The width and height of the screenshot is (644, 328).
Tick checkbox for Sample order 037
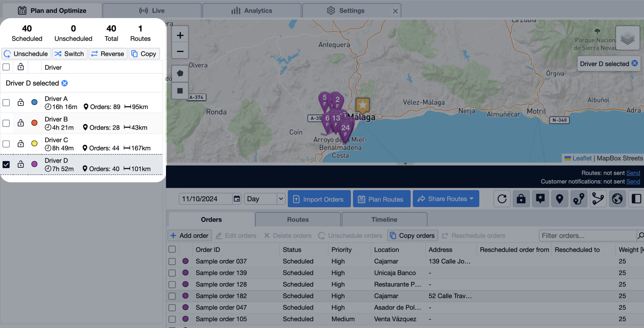[x=172, y=261]
